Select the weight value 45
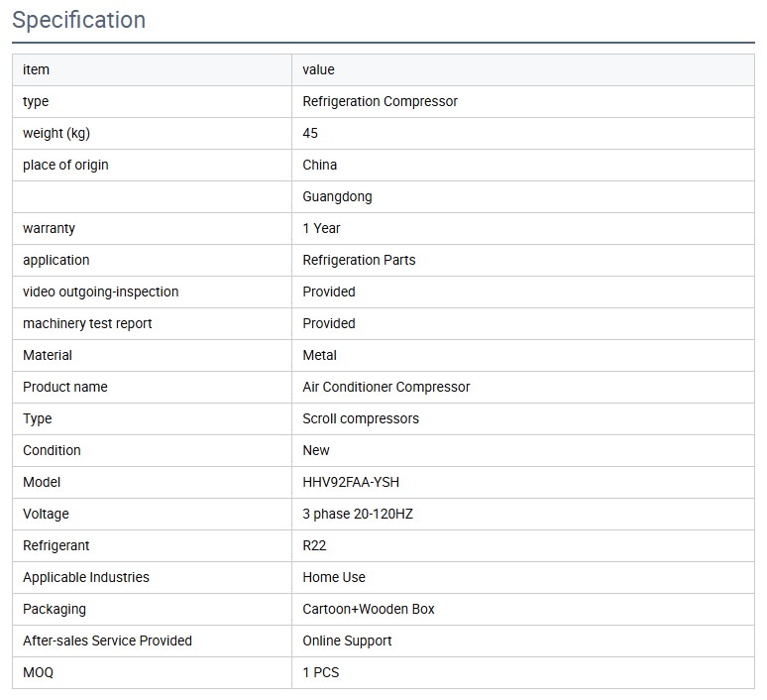This screenshot has width=767, height=700. (310, 133)
